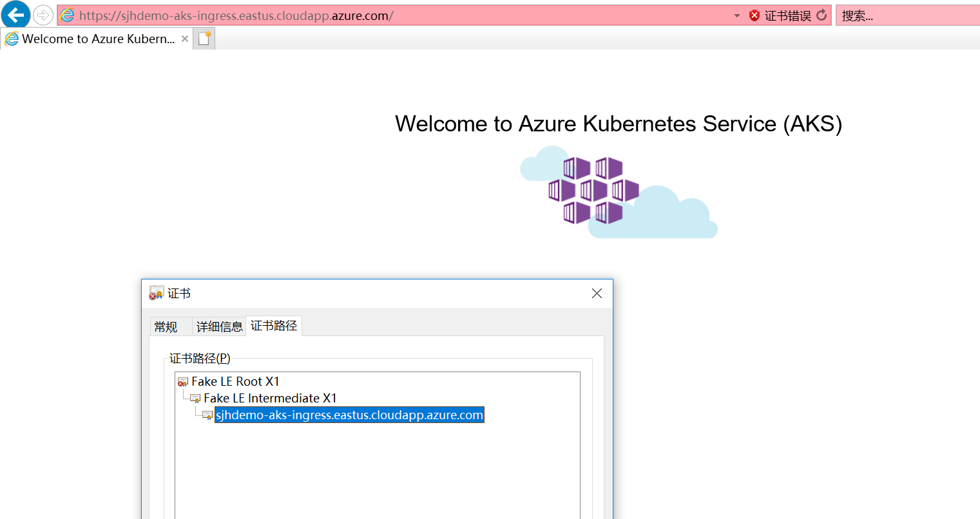Viewport: 980px width, 519px height.
Task: Go back with the browser back arrow
Action: [x=15, y=14]
